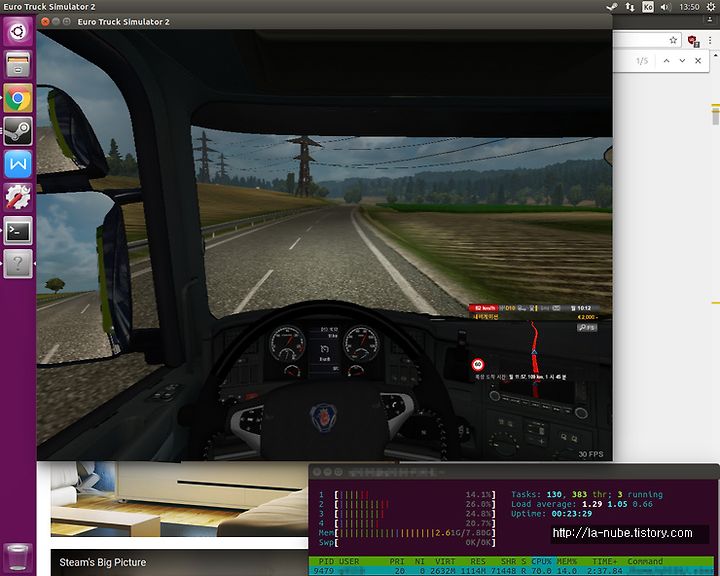Viewport: 720px width, 576px height.
Task: Click the clock showing 13:50
Action: point(689,7)
